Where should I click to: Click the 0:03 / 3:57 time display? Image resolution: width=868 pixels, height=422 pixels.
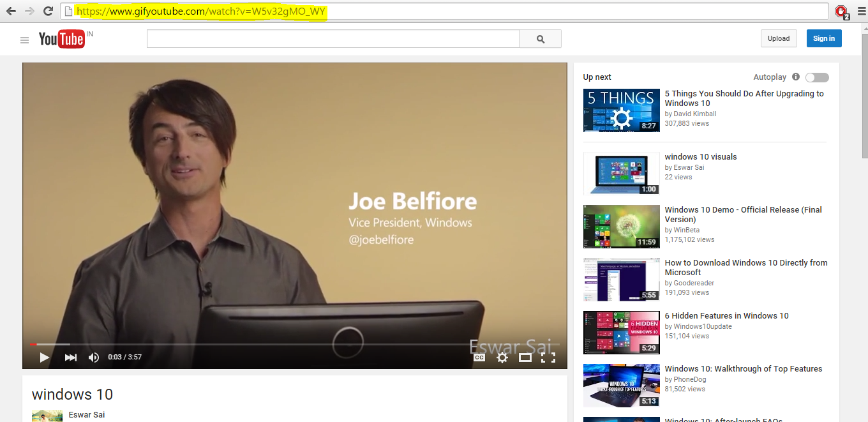pos(124,358)
